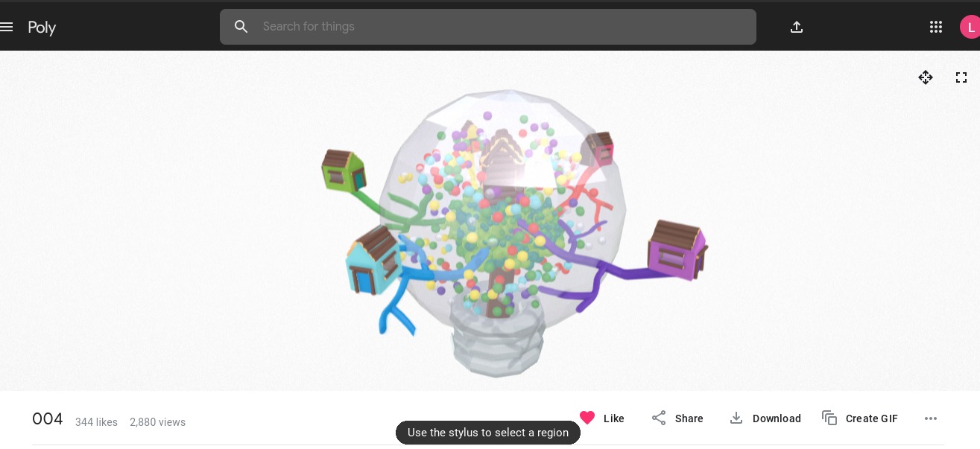Click the Like text label
Image resolution: width=980 pixels, height=449 pixels.
[x=614, y=418]
